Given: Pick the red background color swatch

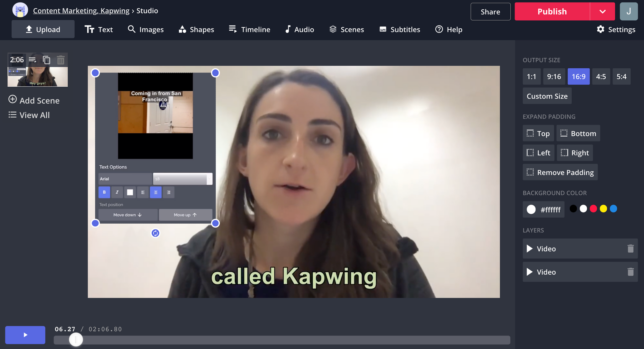Looking at the screenshot, I should click(593, 209).
